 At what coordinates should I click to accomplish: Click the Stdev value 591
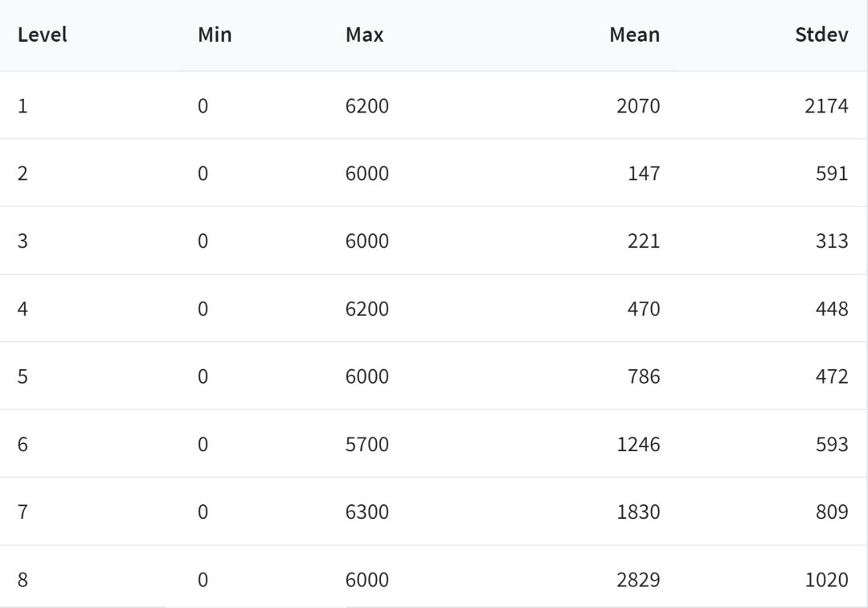pos(832,173)
